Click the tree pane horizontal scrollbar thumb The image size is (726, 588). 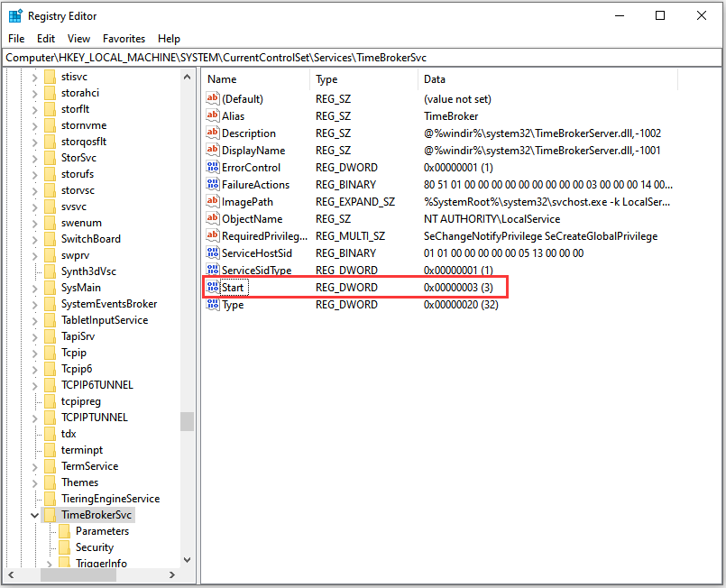[x=78, y=574]
